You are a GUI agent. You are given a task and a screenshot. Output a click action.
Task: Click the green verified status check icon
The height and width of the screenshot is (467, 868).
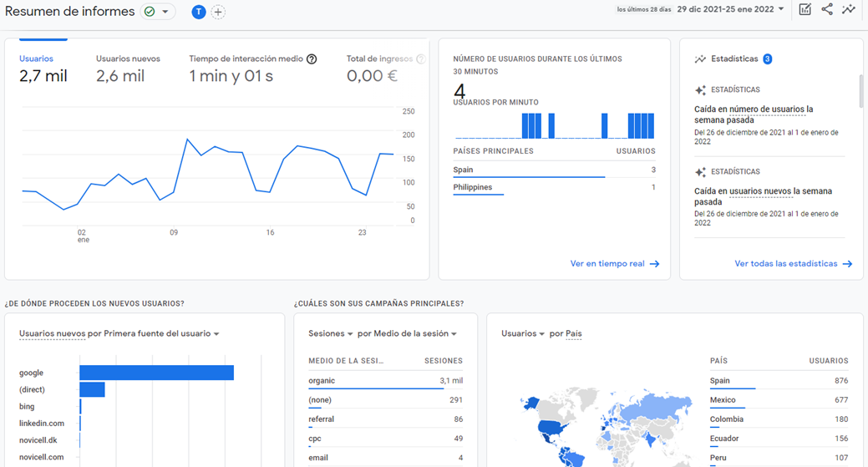(150, 12)
